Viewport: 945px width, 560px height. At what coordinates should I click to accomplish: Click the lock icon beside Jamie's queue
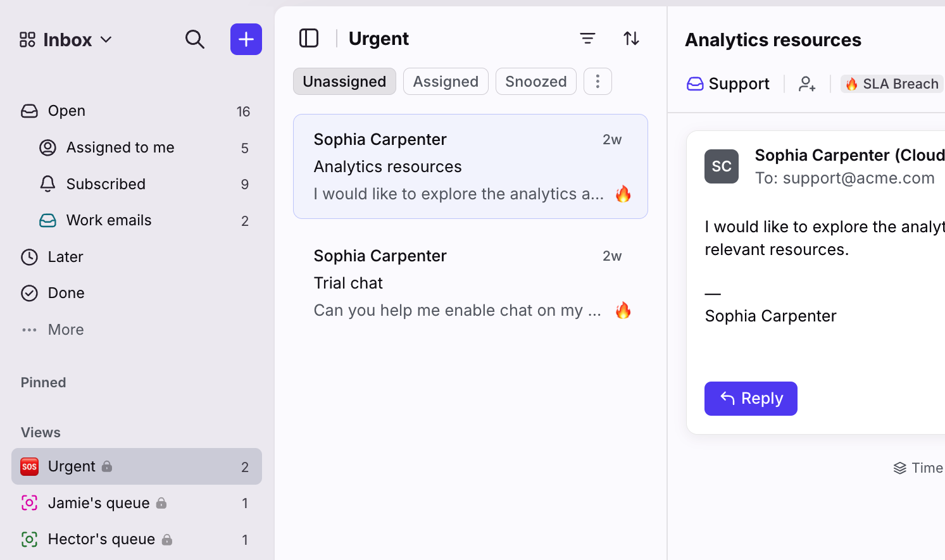(x=161, y=503)
